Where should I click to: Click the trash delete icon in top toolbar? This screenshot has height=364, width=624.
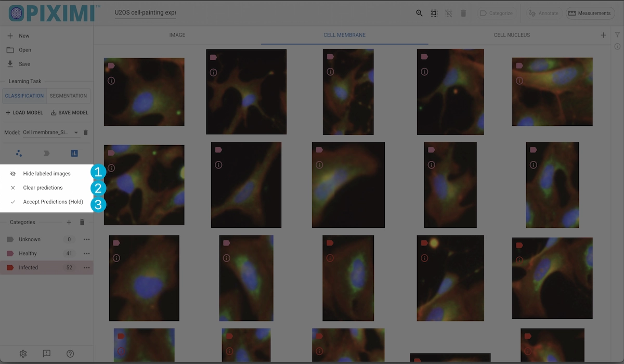pyautogui.click(x=463, y=13)
